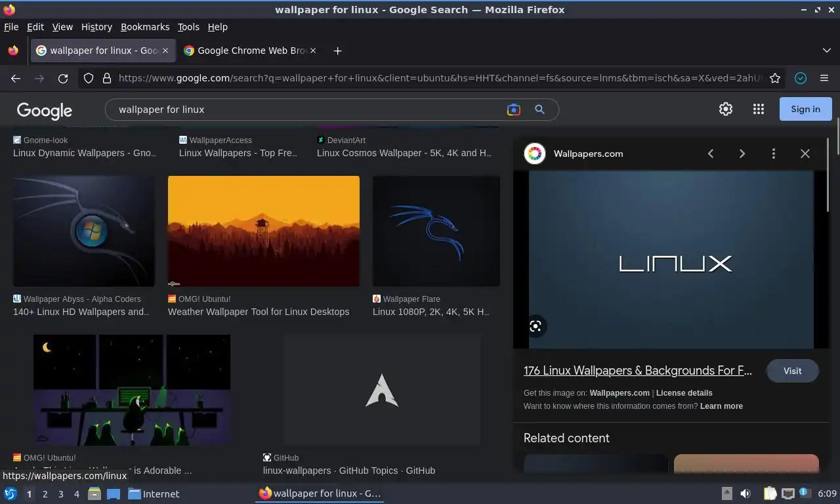Click the removable media eject tray icon
Screen dimensions: 840x504
(x=726, y=493)
